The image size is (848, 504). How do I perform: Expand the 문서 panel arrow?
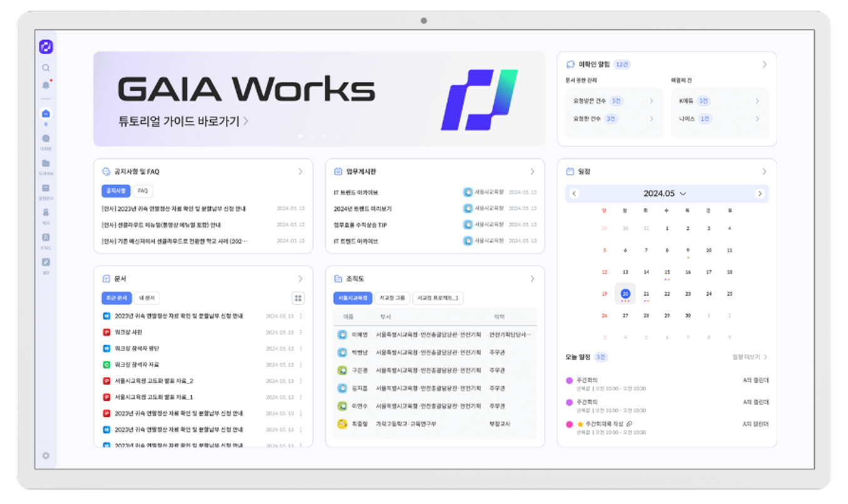coord(300,279)
